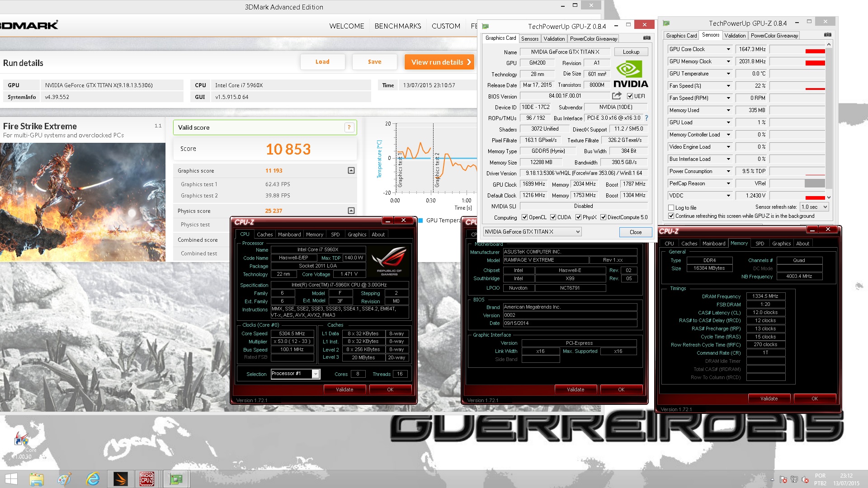868x488 pixels.
Task: Click the PerfCap Reason gray indicator bar
Action: (x=815, y=183)
